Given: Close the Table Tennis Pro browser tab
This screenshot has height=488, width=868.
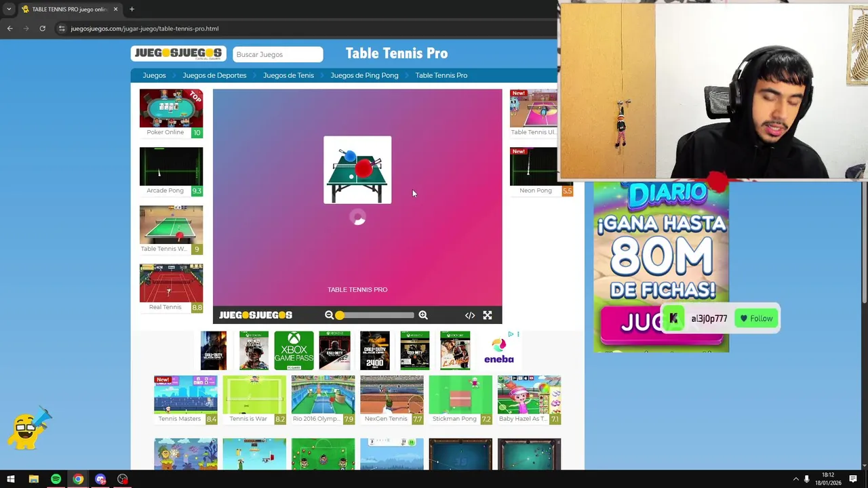Looking at the screenshot, I should pos(115,9).
